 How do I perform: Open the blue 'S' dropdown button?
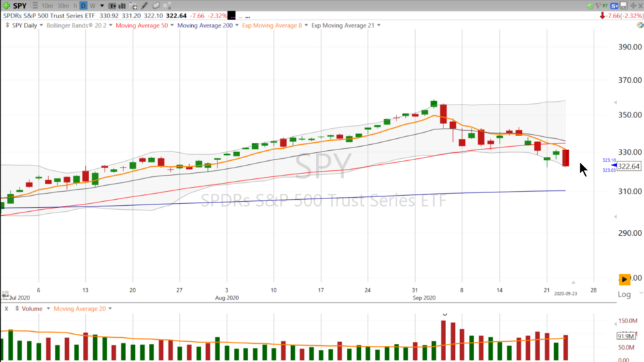pos(614,6)
